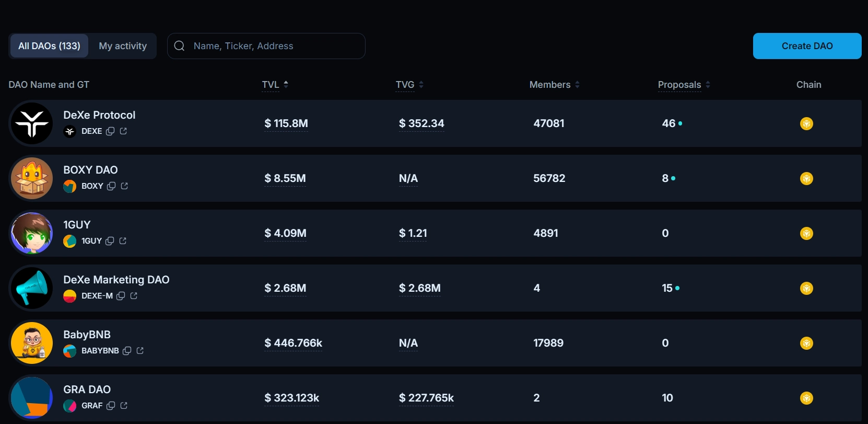Open BABYBNB token external link icon

tap(140, 351)
